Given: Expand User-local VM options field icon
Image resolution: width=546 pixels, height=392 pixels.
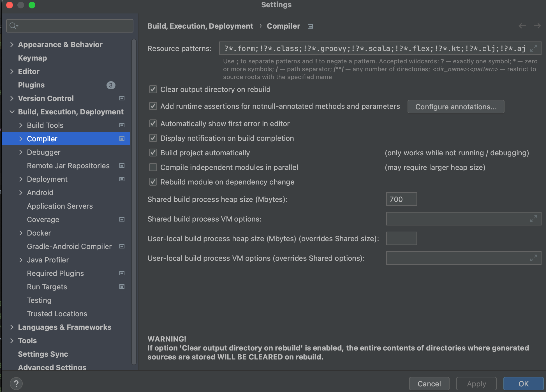Looking at the screenshot, I should [x=534, y=258].
